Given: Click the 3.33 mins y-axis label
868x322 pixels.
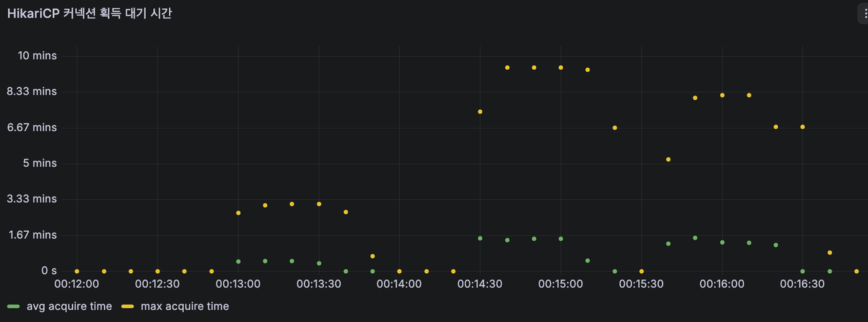Looking at the screenshot, I should pos(32,199).
